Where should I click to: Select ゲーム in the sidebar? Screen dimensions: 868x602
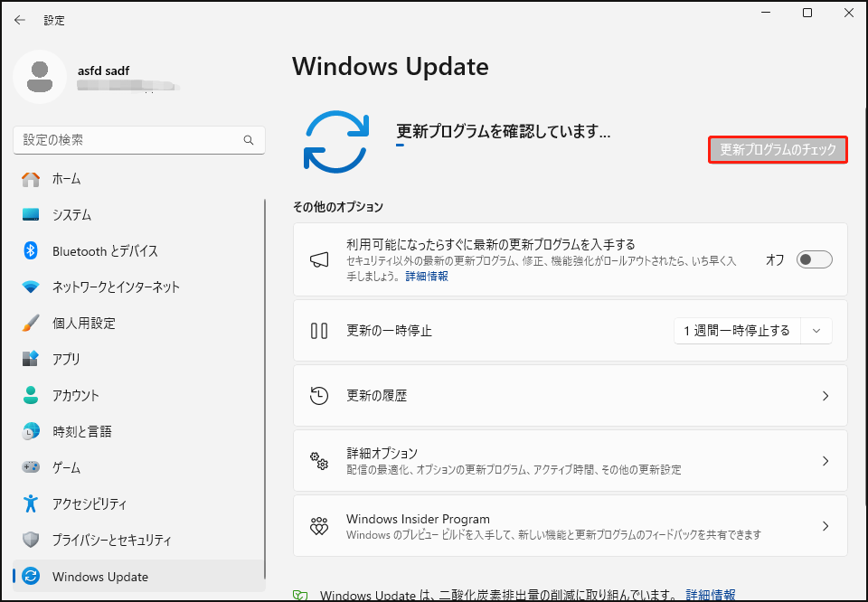point(138,467)
